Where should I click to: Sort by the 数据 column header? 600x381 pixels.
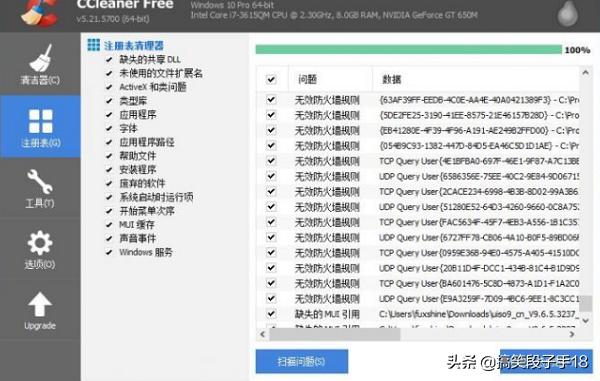[476, 80]
